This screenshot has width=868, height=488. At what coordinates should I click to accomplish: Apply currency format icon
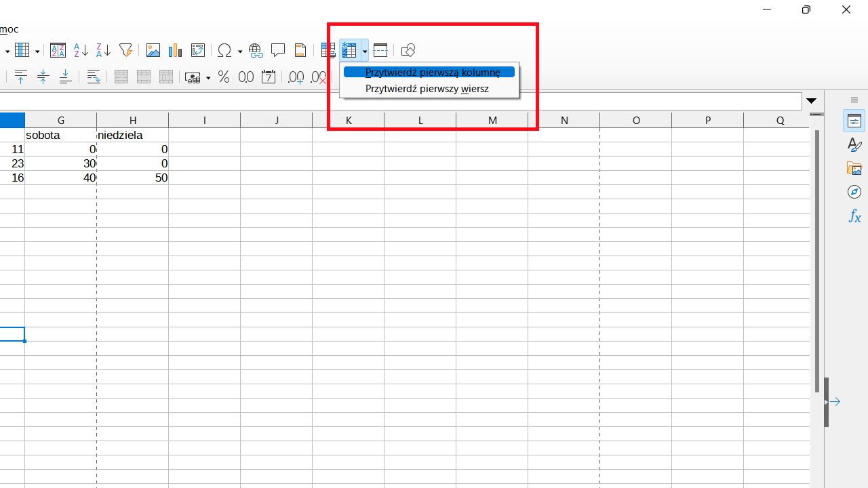coord(193,77)
